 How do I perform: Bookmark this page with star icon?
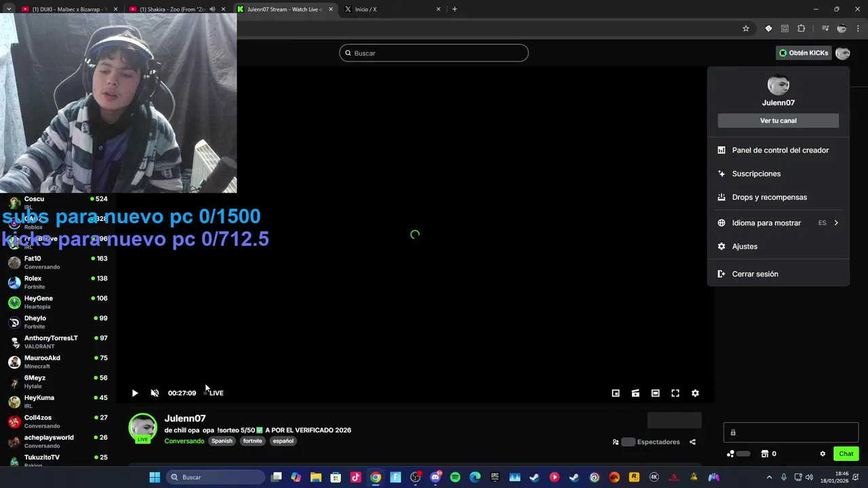point(746,28)
